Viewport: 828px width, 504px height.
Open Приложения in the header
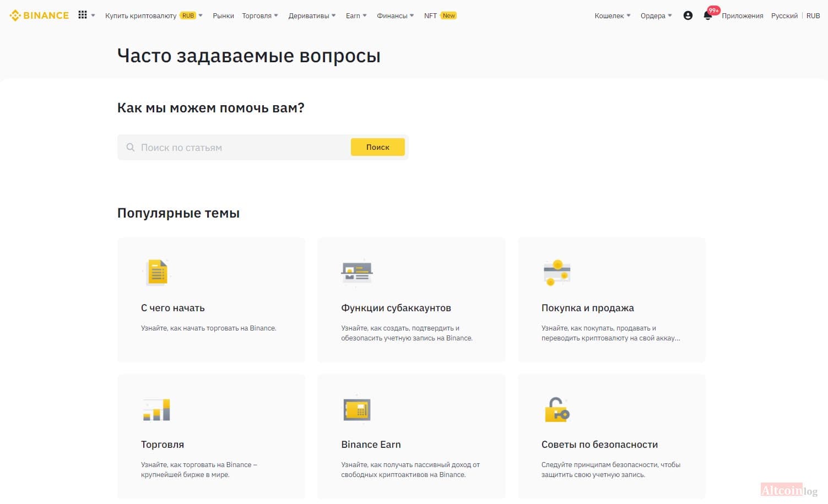(x=742, y=15)
